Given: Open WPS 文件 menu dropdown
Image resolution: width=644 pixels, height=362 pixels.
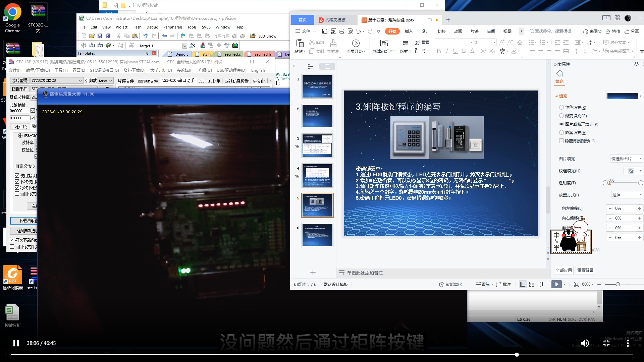Looking at the screenshot, I should pos(305,31).
